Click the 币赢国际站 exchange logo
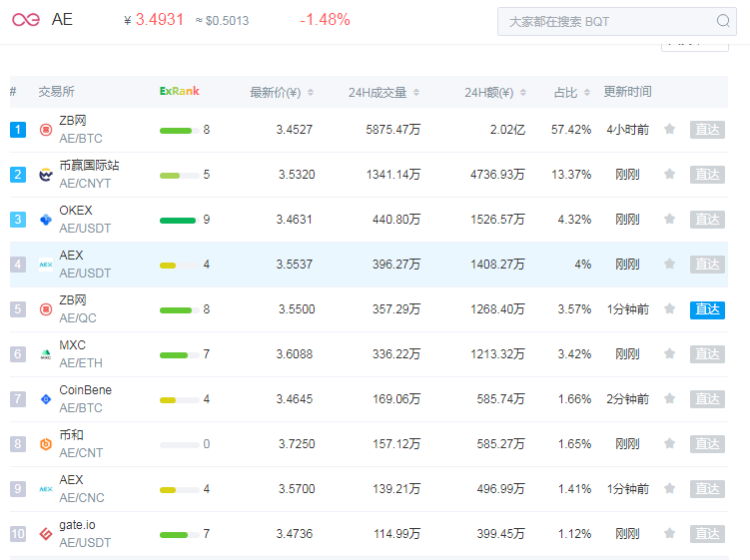The image size is (750, 560). click(x=46, y=175)
